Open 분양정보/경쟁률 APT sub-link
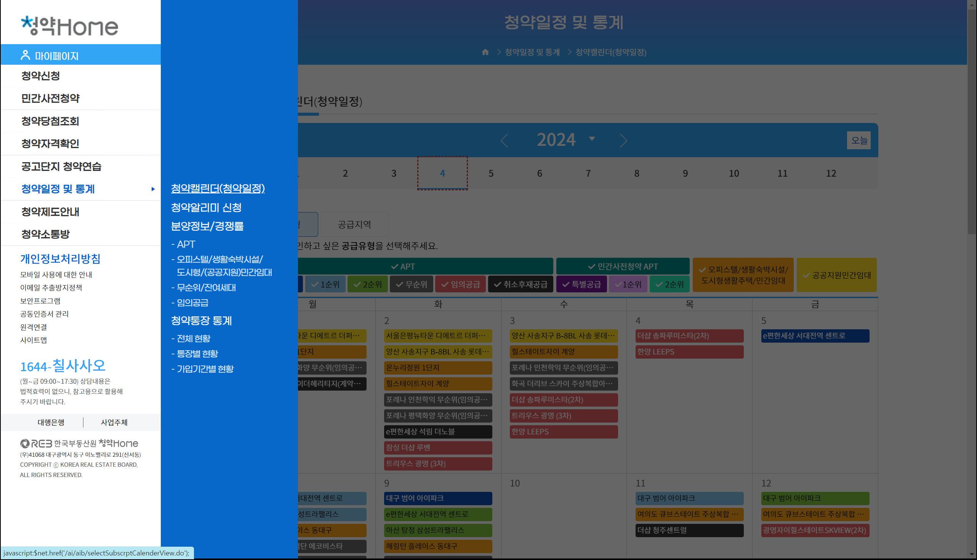The width and height of the screenshot is (977, 560). tap(186, 244)
